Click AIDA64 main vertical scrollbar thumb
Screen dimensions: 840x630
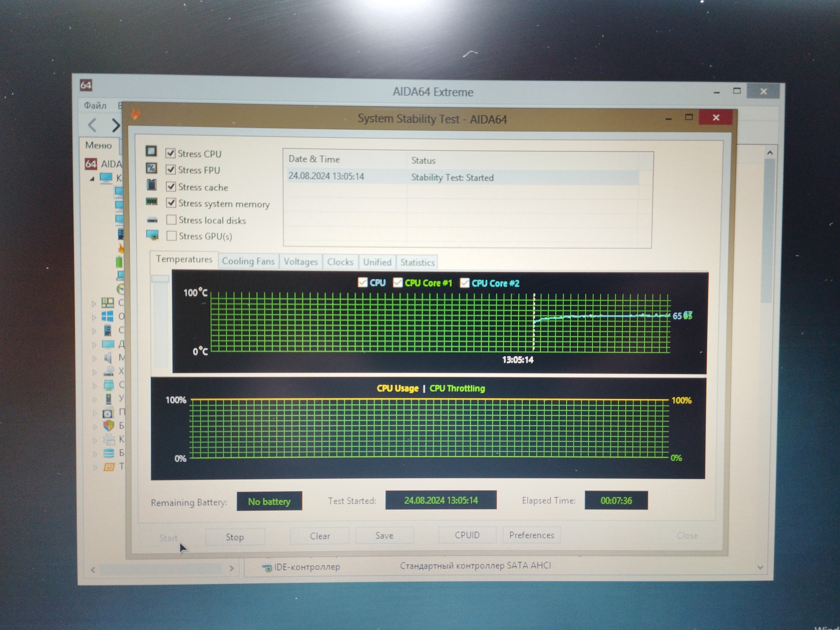click(768, 231)
